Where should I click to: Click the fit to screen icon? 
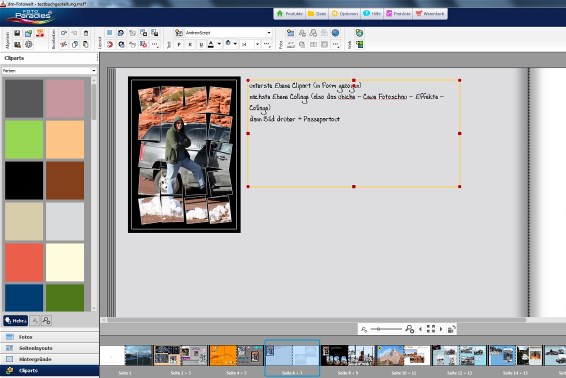point(431,329)
